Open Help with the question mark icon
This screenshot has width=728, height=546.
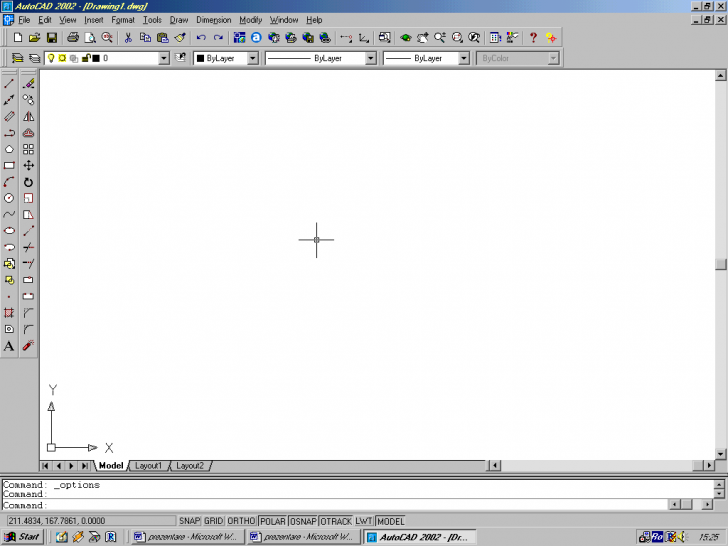click(533, 38)
